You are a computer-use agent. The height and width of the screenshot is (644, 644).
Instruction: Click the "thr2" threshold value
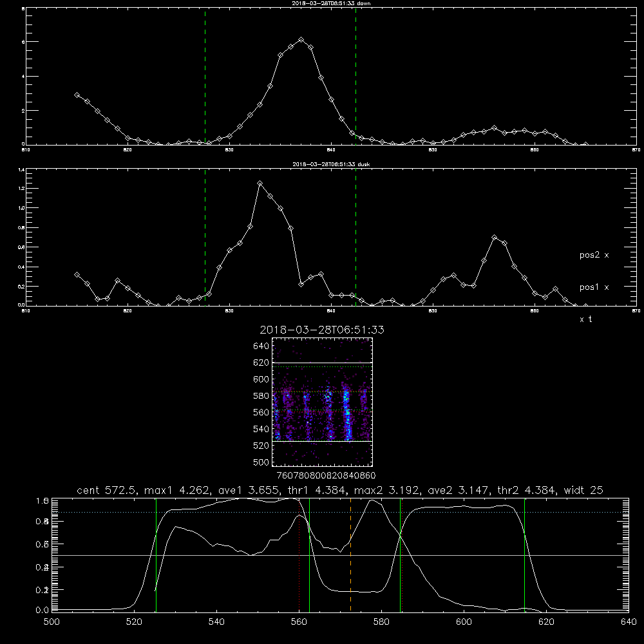click(x=527, y=490)
